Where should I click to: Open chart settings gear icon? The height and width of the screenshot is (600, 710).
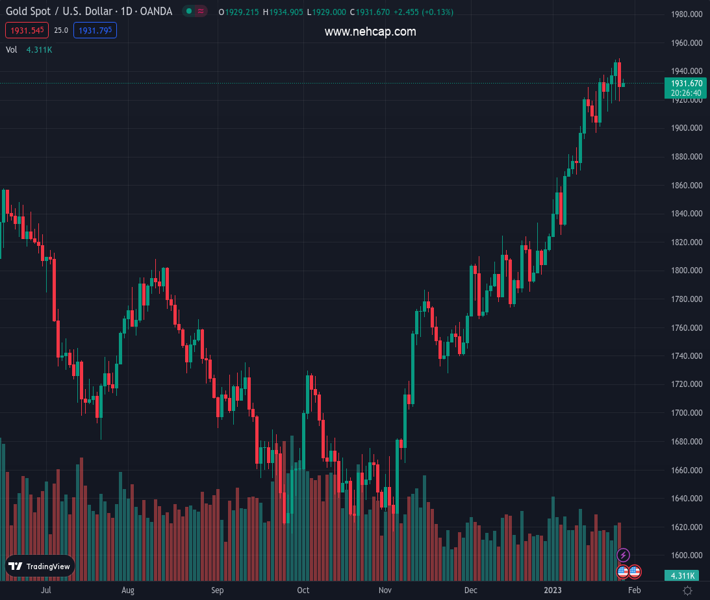[x=687, y=591]
